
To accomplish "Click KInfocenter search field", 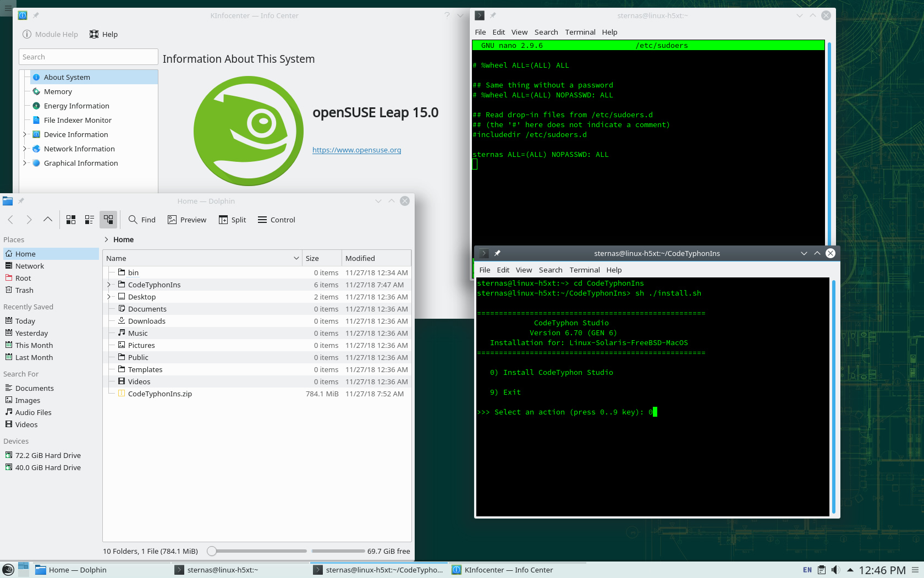I will click(x=89, y=57).
